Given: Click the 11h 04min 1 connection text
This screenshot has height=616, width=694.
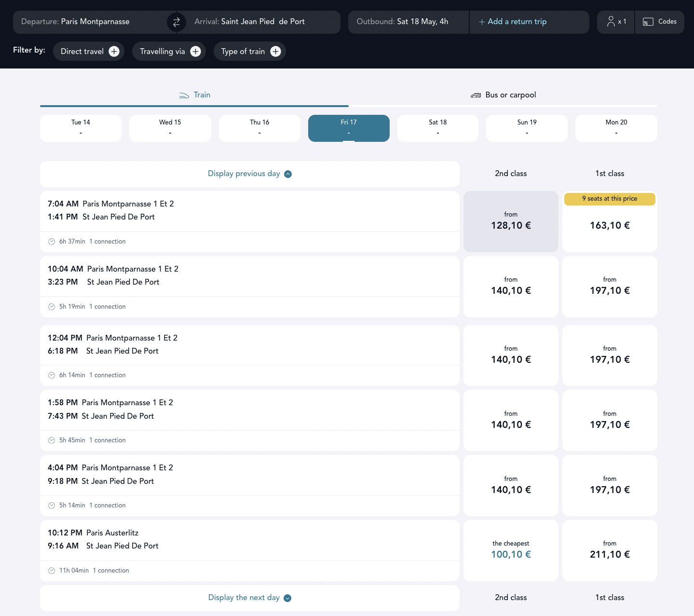Looking at the screenshot, I should 94,571.
